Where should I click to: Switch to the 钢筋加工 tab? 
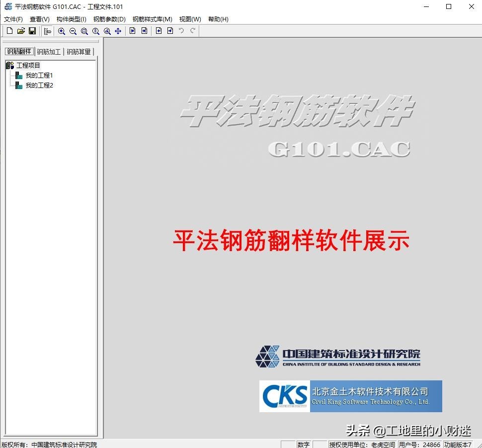[x=49, y=52]
